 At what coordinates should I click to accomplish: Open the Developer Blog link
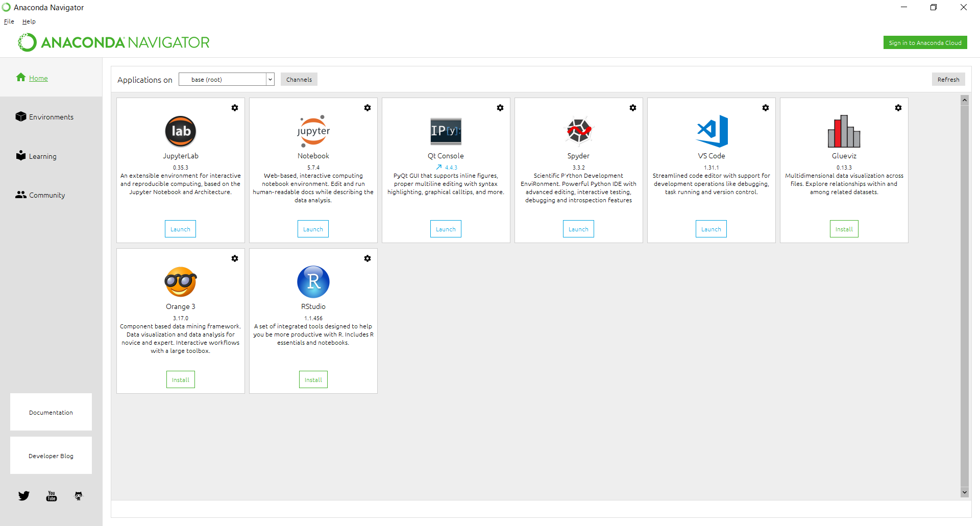pyautogui.click(x=51, y=456)
